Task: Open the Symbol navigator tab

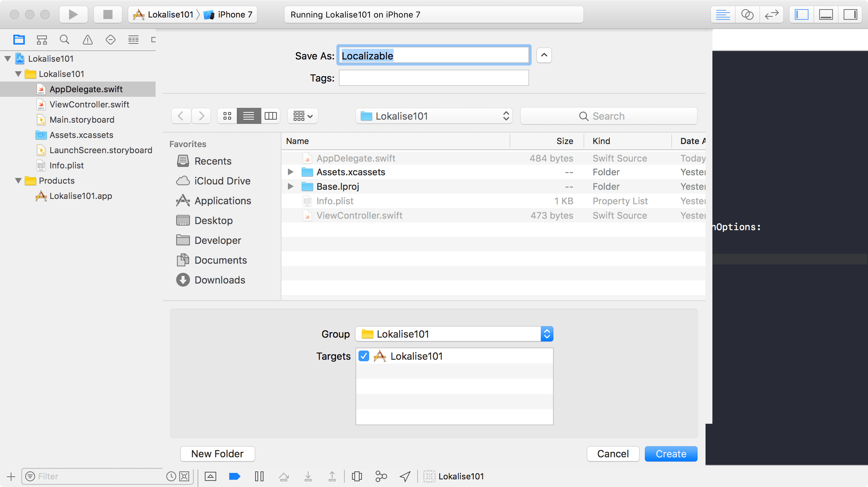Action: 42,40
